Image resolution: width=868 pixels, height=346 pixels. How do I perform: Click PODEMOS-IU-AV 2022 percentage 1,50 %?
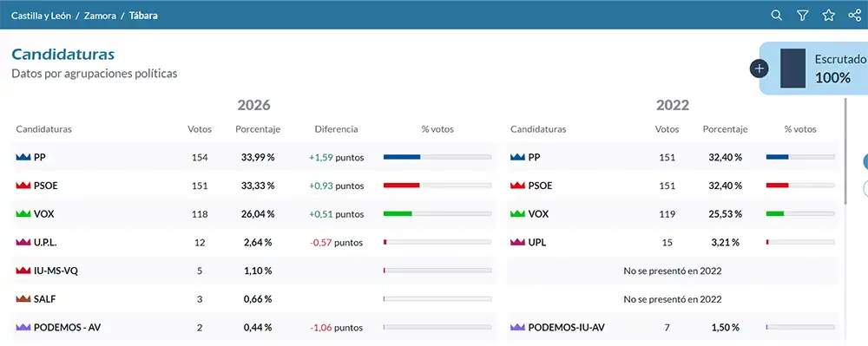725,328
